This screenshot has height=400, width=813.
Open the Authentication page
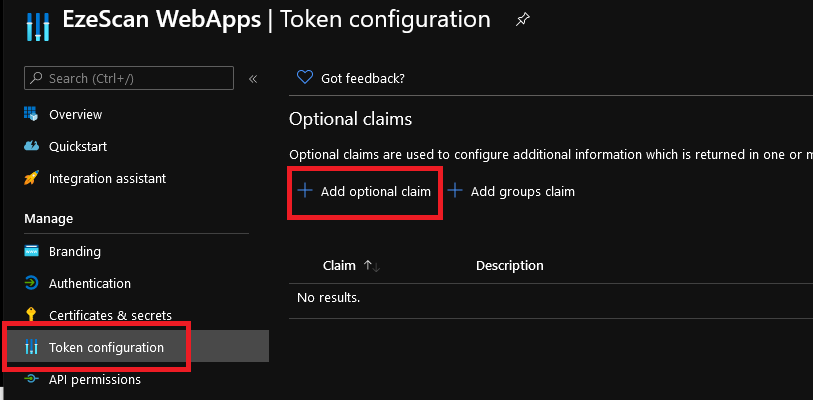89,283
